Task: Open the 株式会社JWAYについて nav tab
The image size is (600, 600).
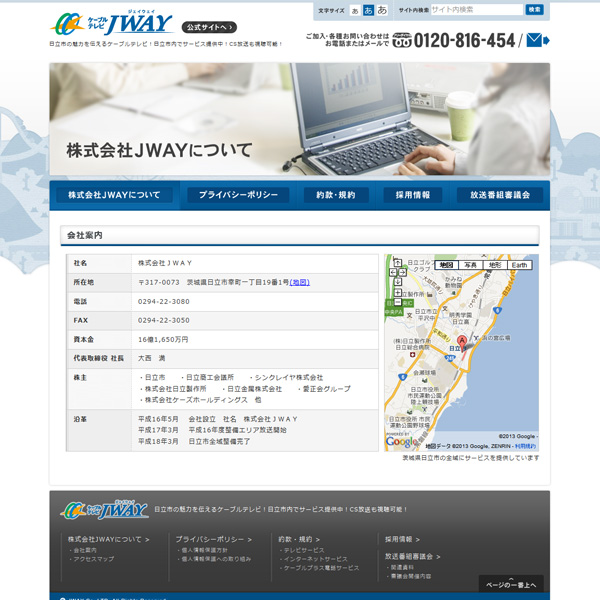Action: coord(114,195)
